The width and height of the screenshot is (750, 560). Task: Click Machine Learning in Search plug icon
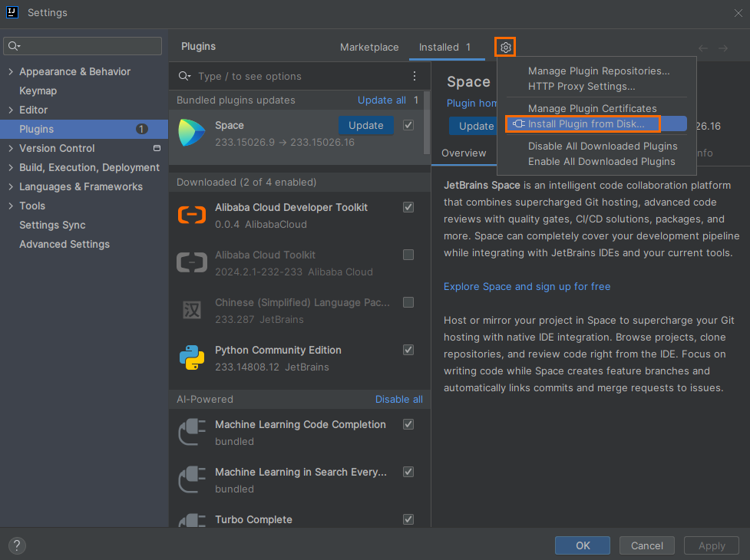(192, 479)
